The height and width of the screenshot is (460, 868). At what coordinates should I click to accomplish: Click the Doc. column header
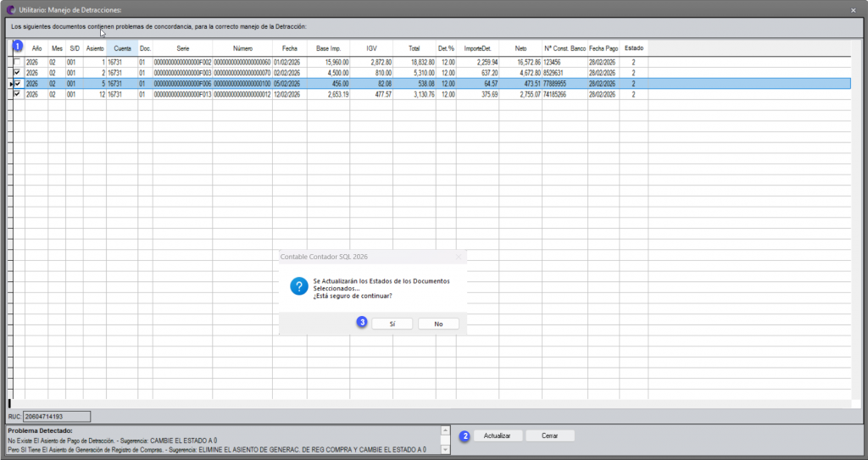tap(146, 48)
